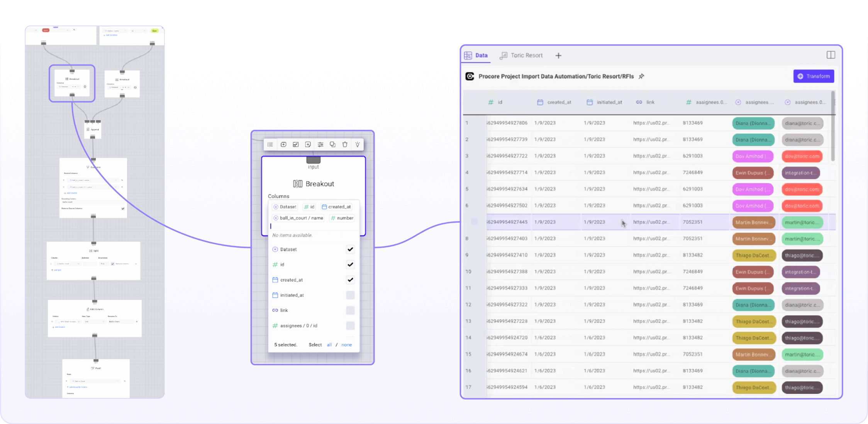Click the Transform button
The width and height of the screenshot is (868, 424).
[814, 76]
